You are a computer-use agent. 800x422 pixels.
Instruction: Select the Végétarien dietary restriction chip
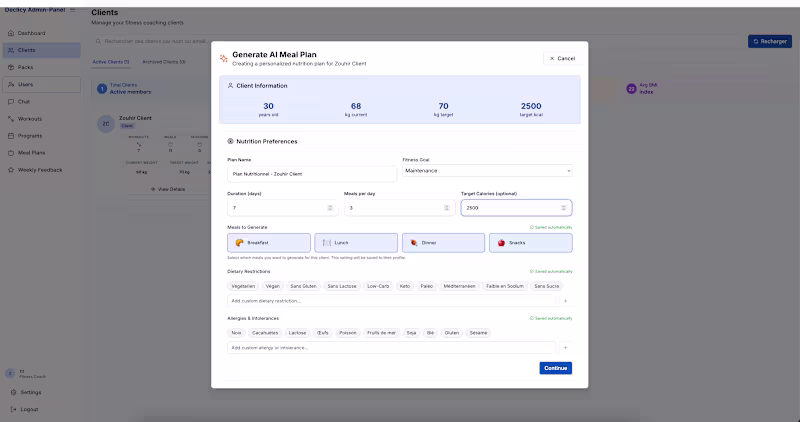click(243, 286)
